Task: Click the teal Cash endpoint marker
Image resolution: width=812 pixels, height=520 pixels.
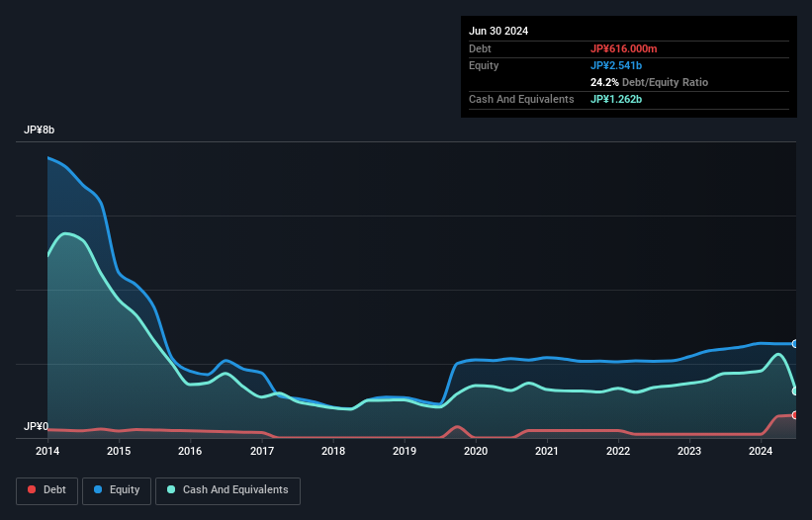Action: coord(795,391)
